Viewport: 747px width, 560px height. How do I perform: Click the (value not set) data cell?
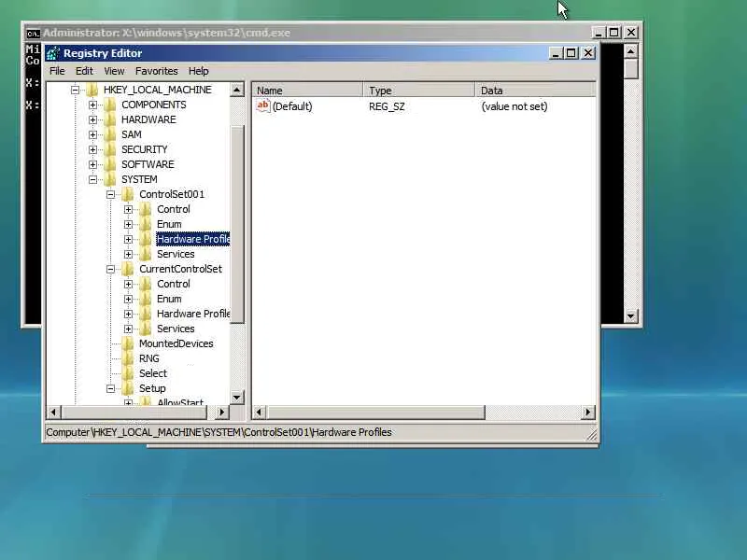click(x=514, y=106)
